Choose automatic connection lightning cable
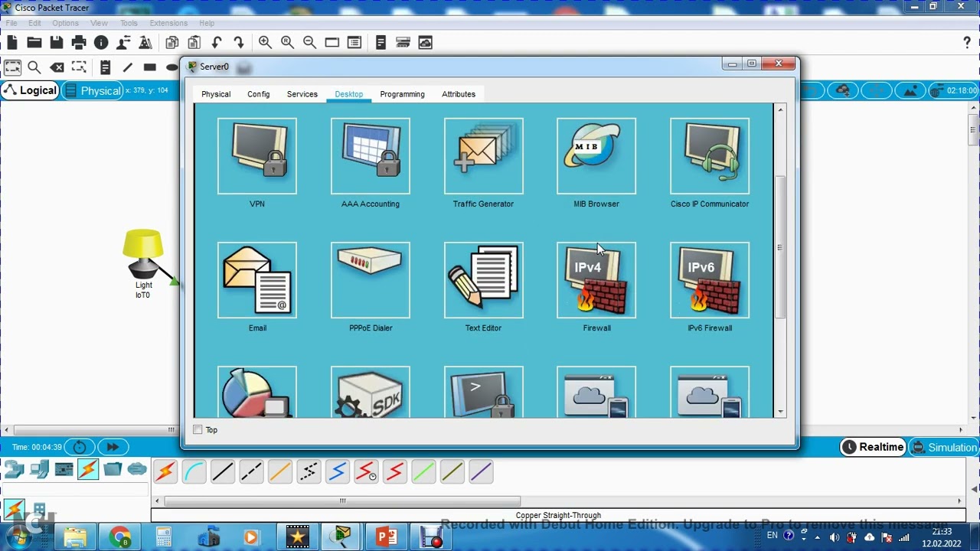Image resolution: width=980 pixels, height=551 pixels. [165, 471]
